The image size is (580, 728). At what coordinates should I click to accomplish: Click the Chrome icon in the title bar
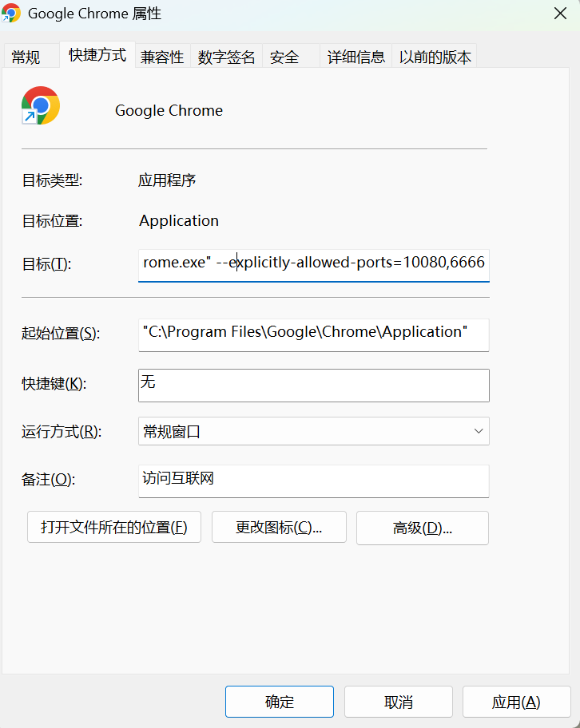point(11,13)
